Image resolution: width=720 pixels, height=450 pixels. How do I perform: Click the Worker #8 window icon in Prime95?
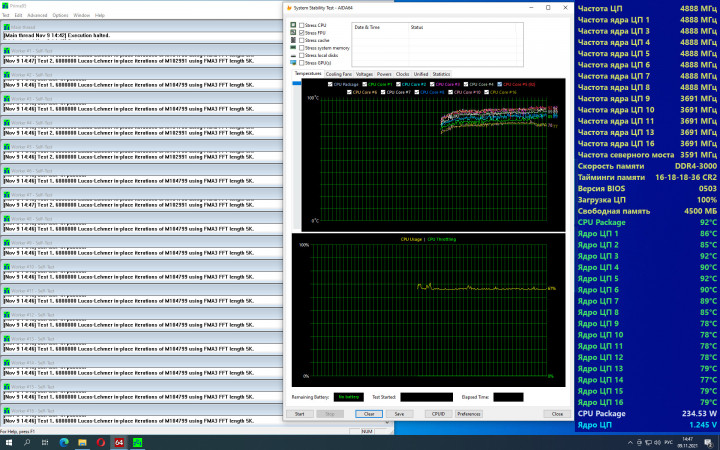tap(6, 219)
